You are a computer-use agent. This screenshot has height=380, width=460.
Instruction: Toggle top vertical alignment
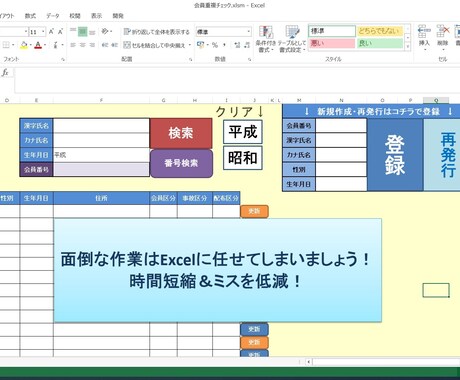click(x=73, y=31)
